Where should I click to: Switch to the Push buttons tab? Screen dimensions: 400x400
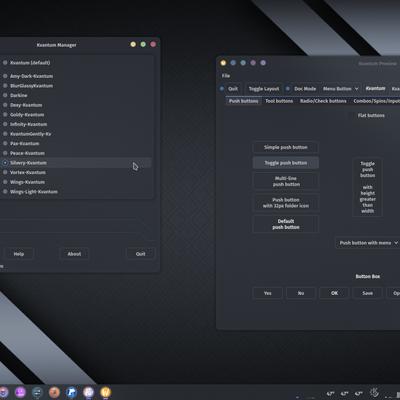[244, 101]
